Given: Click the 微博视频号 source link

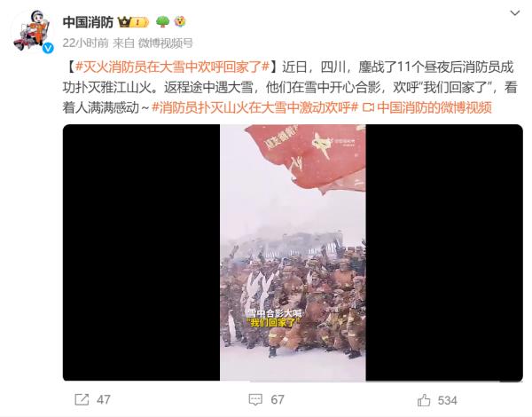Looking at the screenshot, I should pyautogui.click(x=166, y=43).
